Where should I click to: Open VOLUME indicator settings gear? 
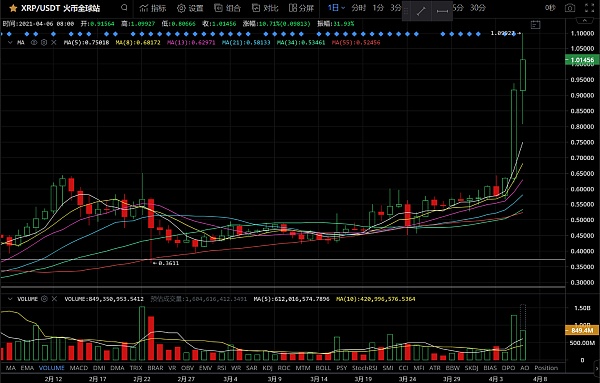[x=44, y=299]
